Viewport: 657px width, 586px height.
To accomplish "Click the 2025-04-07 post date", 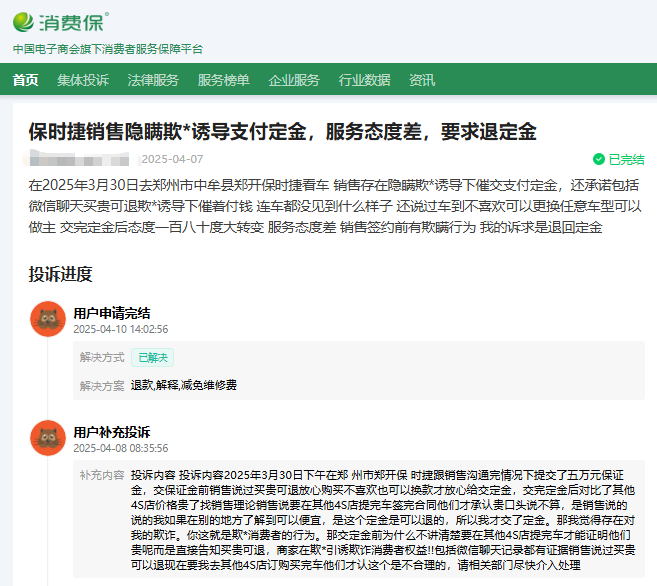I will point(172,159).
